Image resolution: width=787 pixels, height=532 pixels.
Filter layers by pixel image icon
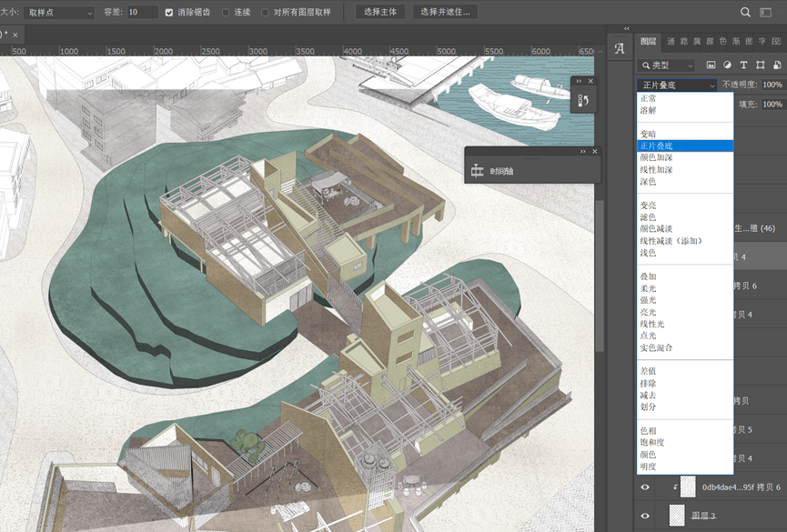(x=711, y=65)
